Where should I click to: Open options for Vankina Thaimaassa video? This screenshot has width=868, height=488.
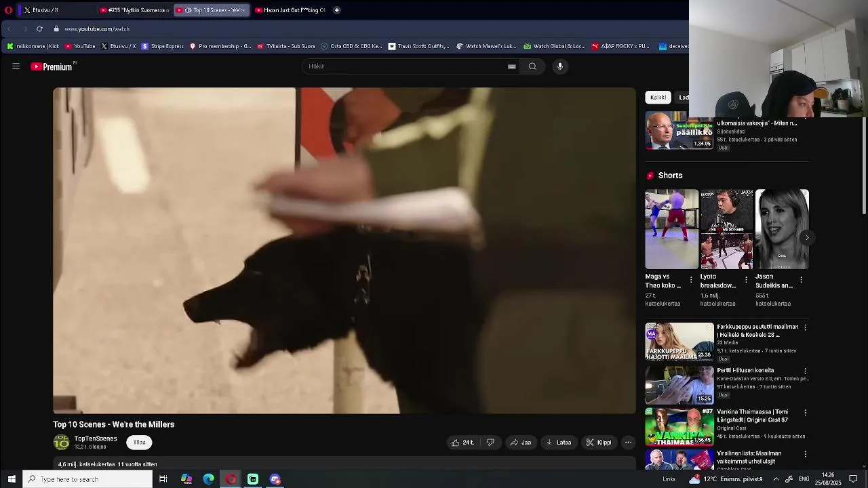805,413
